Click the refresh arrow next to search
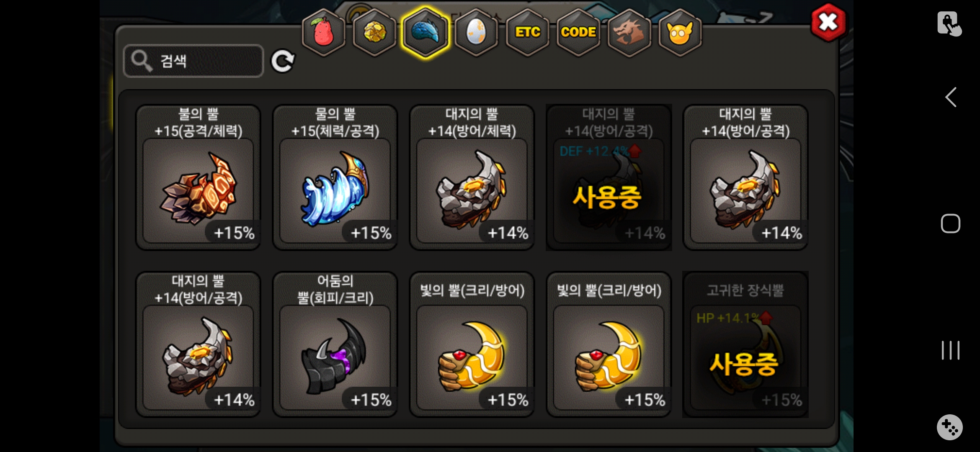 (x=283, y=62)
